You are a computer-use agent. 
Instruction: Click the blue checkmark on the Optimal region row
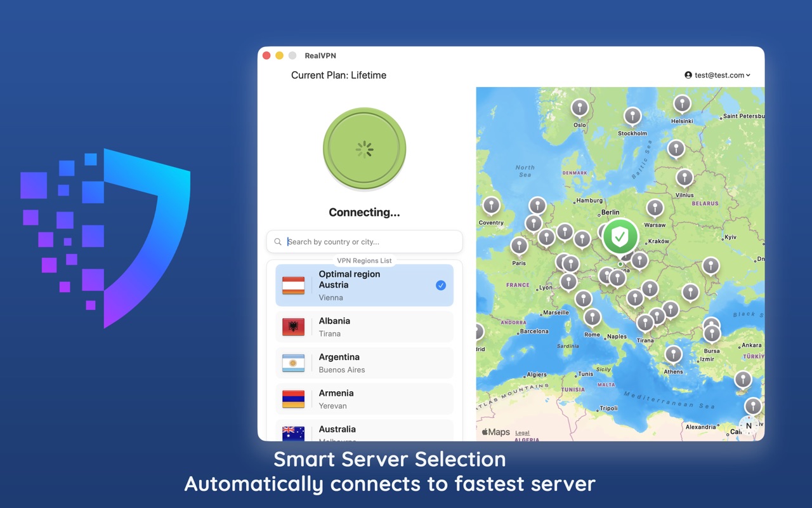441,285
